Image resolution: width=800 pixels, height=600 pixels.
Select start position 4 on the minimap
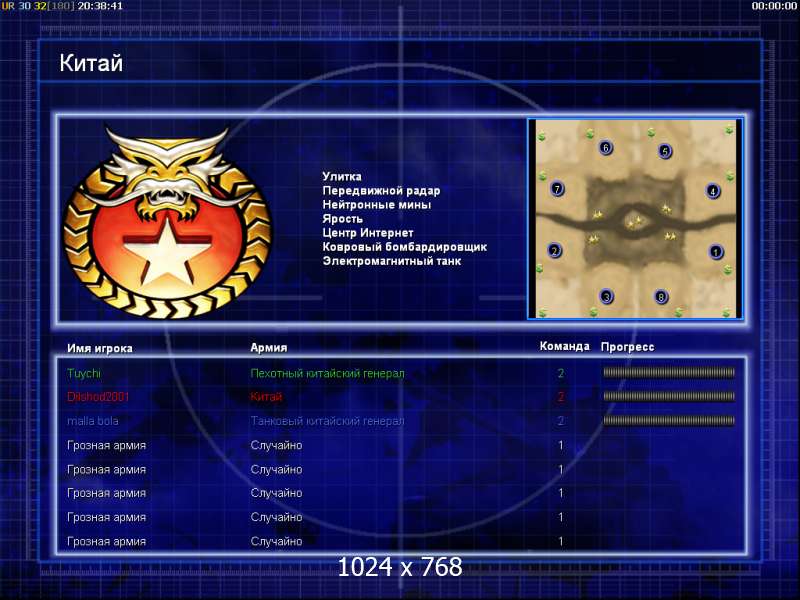click(713, 191)
